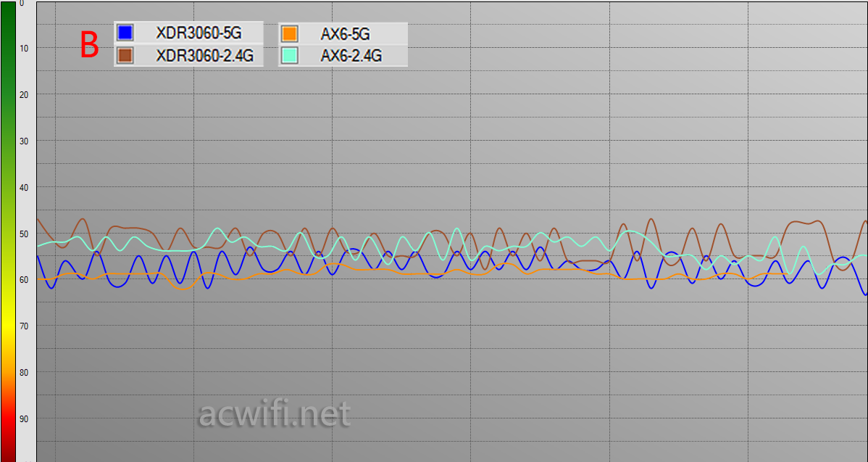Click the 70 value on signal axis
The height and width of the screenshot is (462, 868).
24,326
